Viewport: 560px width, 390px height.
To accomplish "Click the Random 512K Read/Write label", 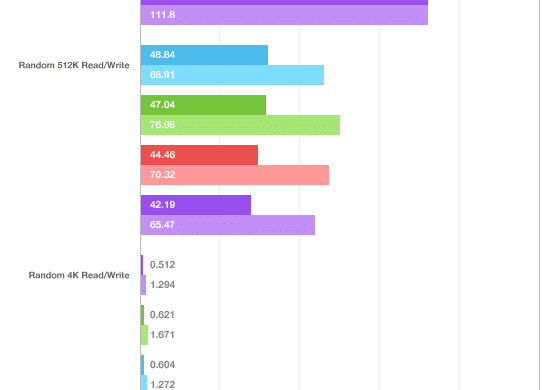I will tap(74, 65).
